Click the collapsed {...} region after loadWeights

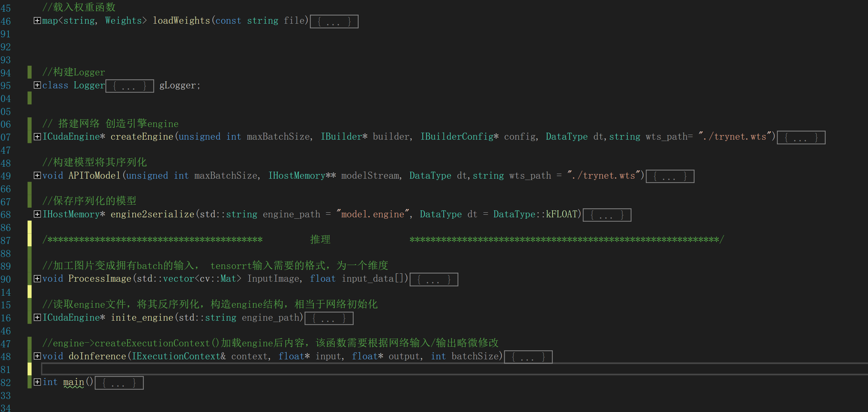click(334, 21)
